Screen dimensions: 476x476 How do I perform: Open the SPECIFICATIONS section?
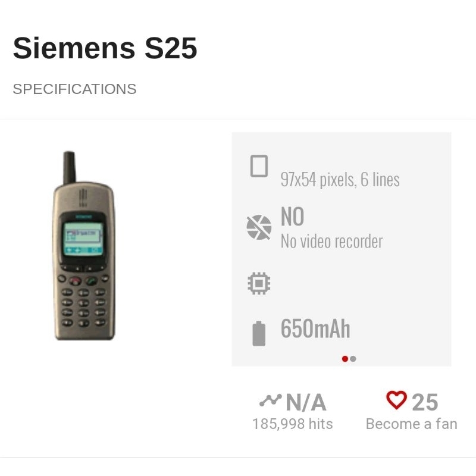74,89
